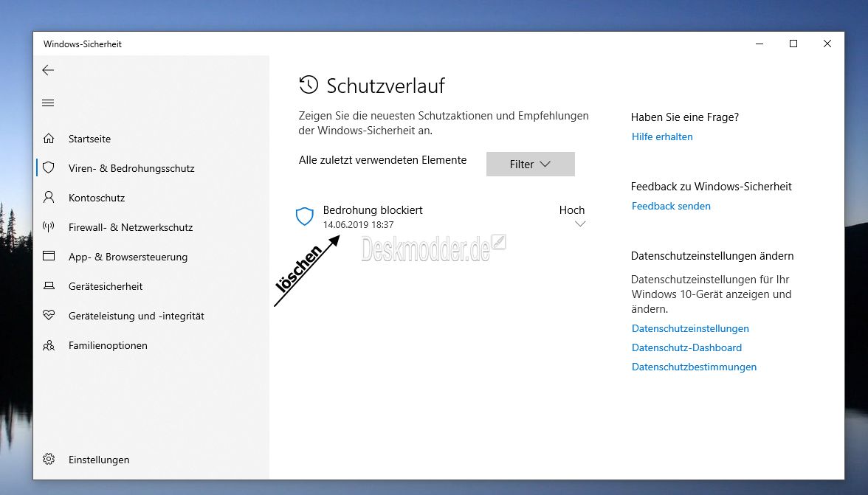
Task: Open Geräteleistung und -integrität
Action: pos(136,316)
